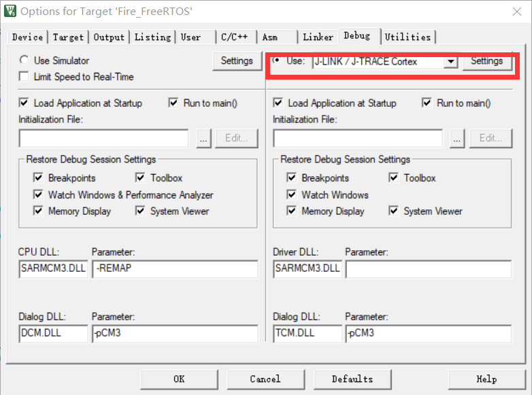Select the Listing tab
This screenshot has width=532, height=395.
coord(152,37)
